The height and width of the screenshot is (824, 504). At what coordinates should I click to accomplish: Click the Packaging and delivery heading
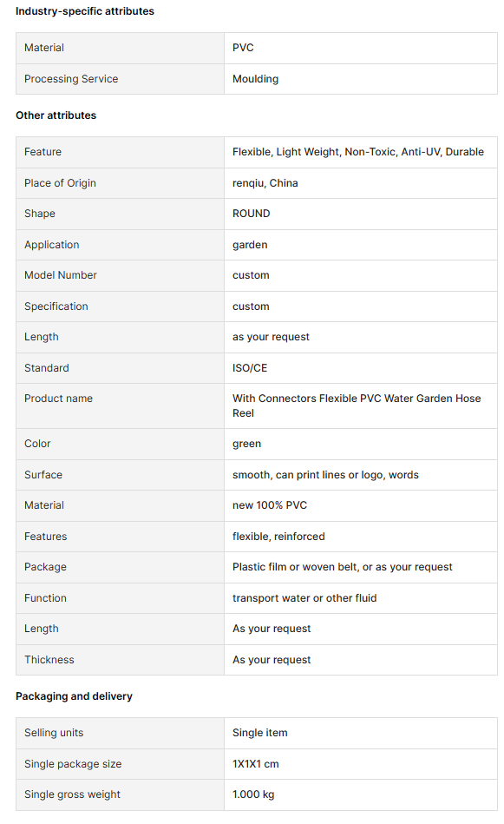tap(74, 696)
